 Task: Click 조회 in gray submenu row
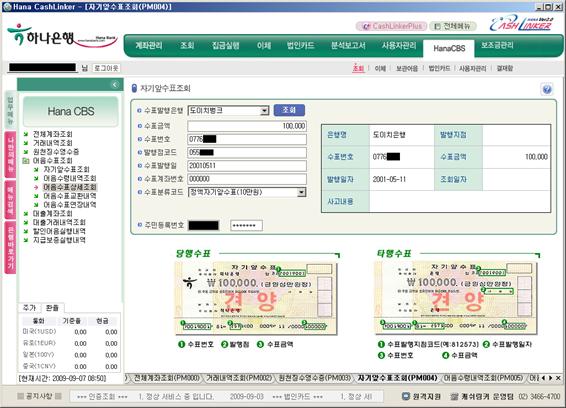(x=358, y=68)
